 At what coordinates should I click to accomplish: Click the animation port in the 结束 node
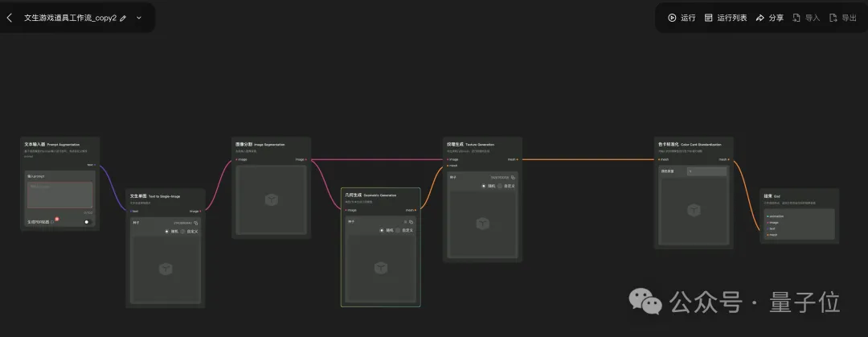[768, 216]
